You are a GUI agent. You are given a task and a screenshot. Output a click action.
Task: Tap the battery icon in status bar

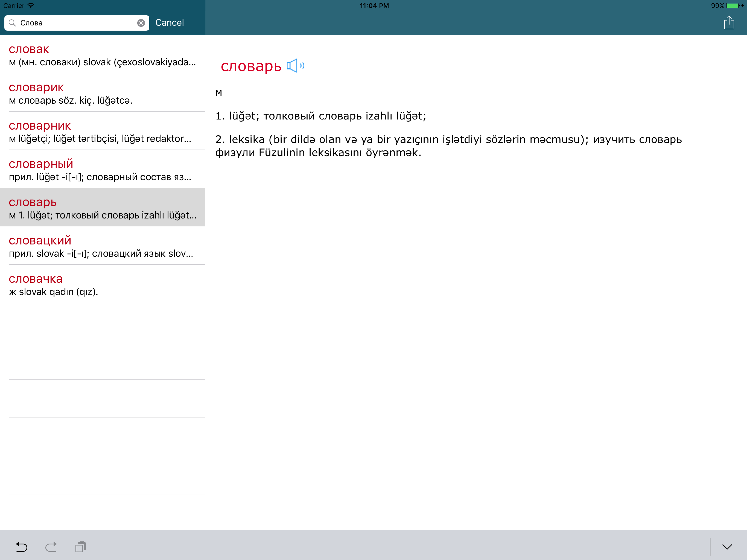coord(732,6)
